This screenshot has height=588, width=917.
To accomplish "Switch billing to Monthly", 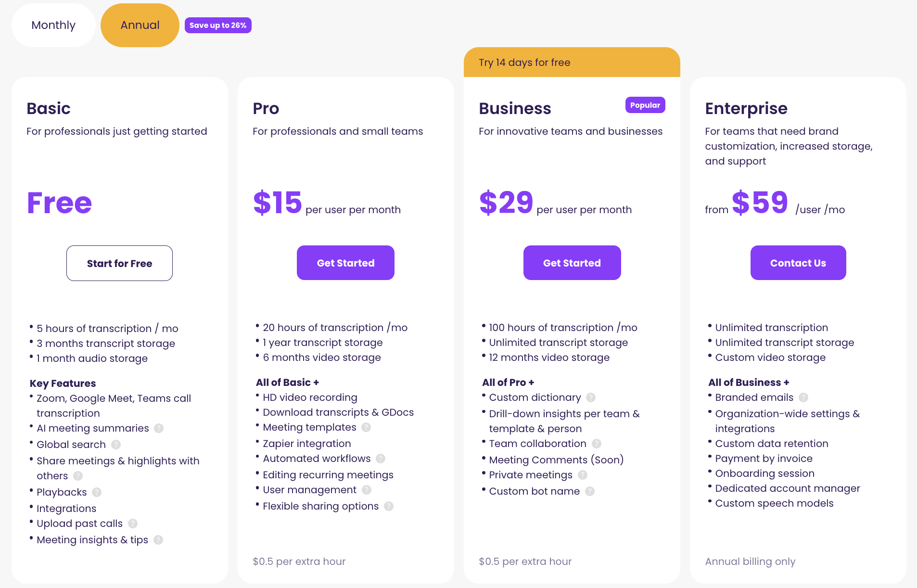I will pos(53,25).
